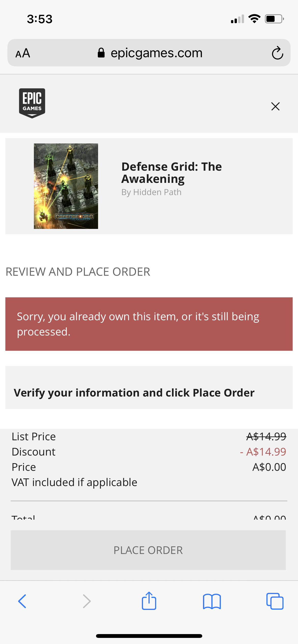Tap the Defense Grid cover thumbnail
298x644 pixels.
(66, 186)
